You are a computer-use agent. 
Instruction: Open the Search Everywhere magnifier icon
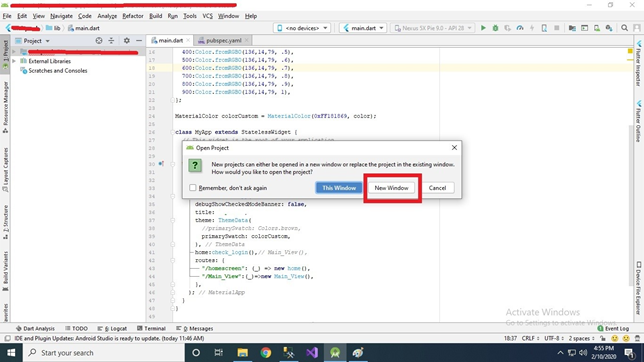(x=624, y=28)
